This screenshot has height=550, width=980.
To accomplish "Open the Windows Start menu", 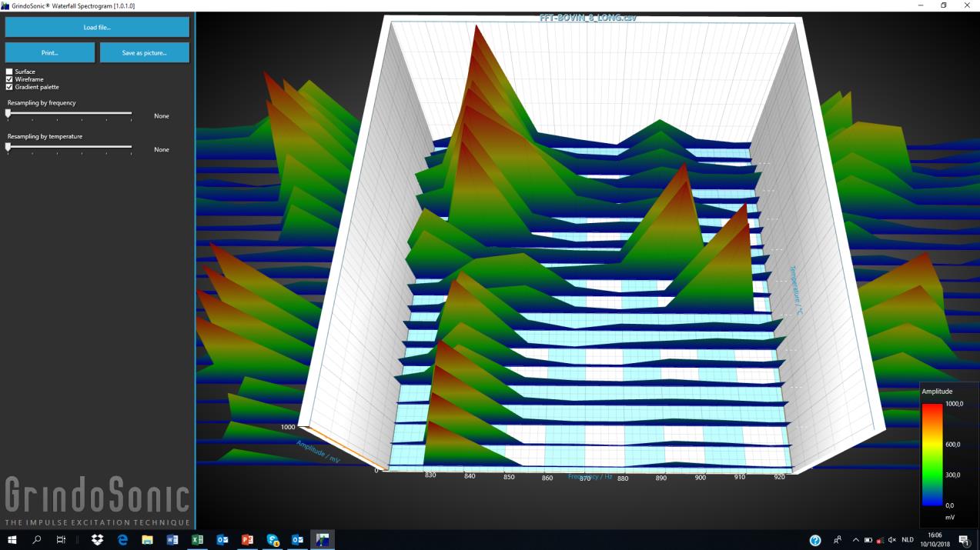I will click(x=12, y=540).
